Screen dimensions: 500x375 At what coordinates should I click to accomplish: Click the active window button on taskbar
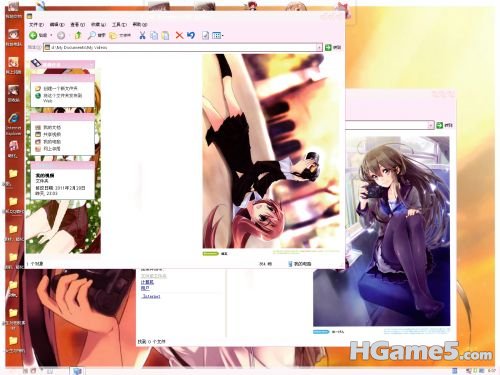click(77, 370)
